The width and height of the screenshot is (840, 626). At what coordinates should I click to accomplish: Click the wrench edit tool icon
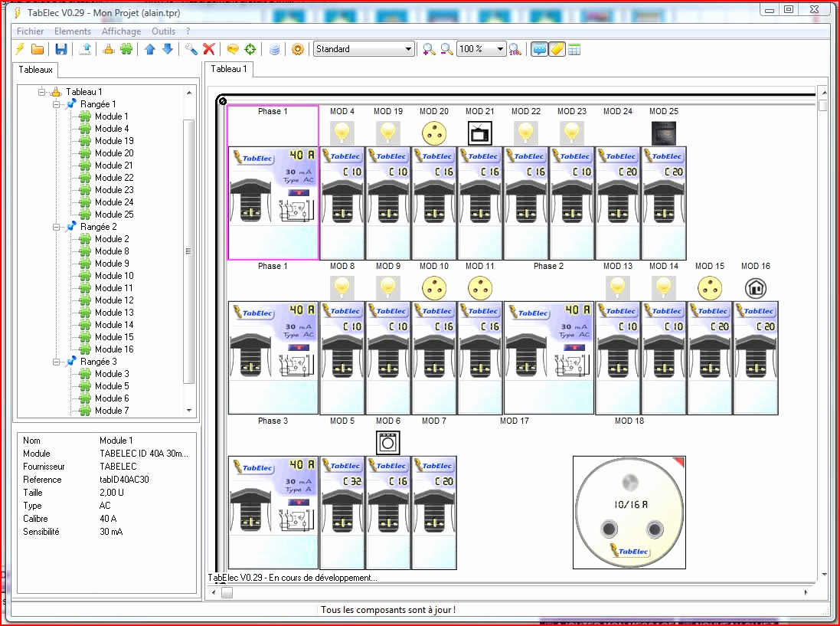pyautogui.click(x=191, y=49)
